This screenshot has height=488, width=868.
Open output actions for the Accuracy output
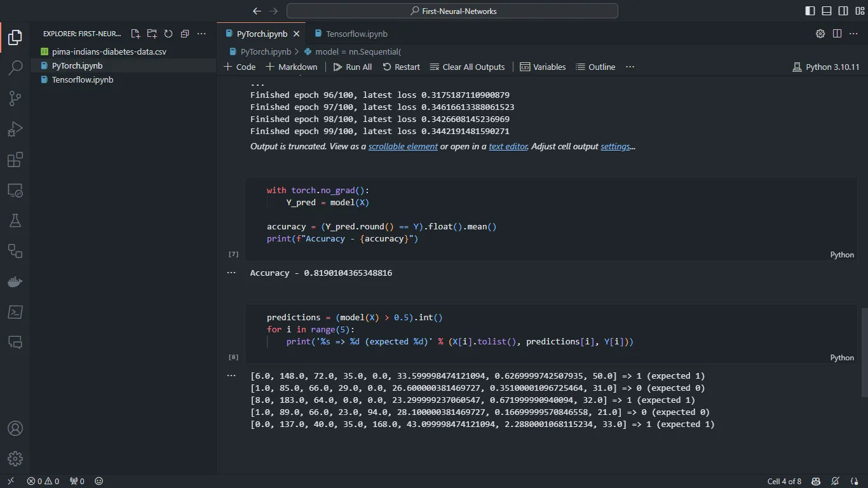(x=231, y=273)
